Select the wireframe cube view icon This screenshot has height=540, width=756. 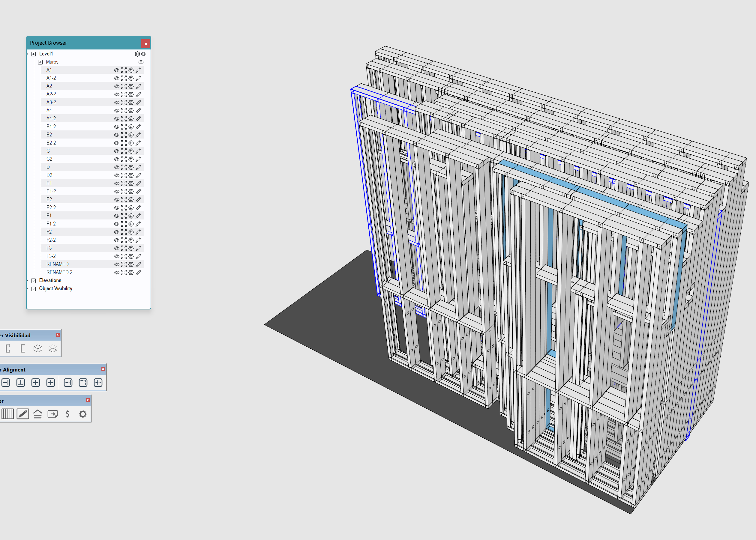pyautogui.click(x=52, y=348)
